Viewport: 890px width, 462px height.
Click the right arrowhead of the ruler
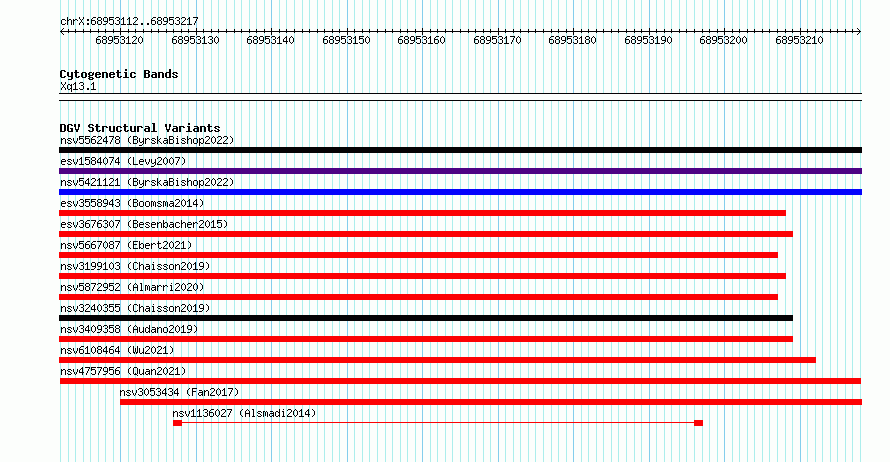pyautogui.click(x=859, y=32)
